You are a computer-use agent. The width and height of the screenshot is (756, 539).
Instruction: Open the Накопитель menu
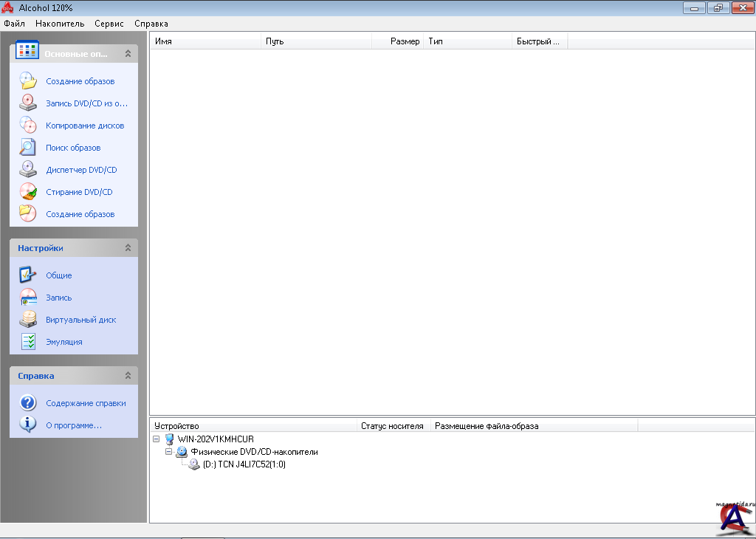(x=60, y=24)
